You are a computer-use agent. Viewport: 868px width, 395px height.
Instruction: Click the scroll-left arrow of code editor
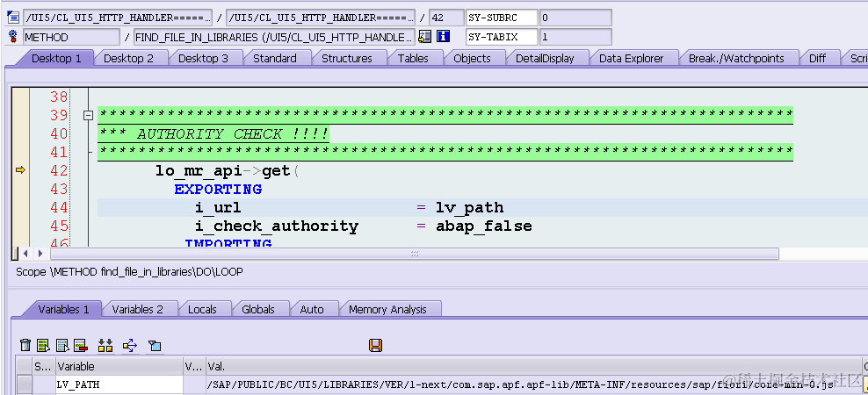(x=25, y=254)
